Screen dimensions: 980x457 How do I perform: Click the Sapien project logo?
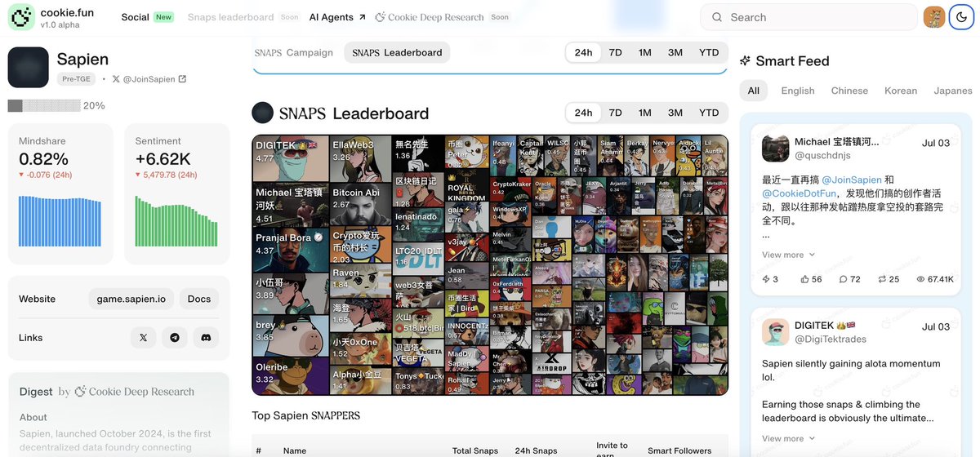(x=29, y=67)
